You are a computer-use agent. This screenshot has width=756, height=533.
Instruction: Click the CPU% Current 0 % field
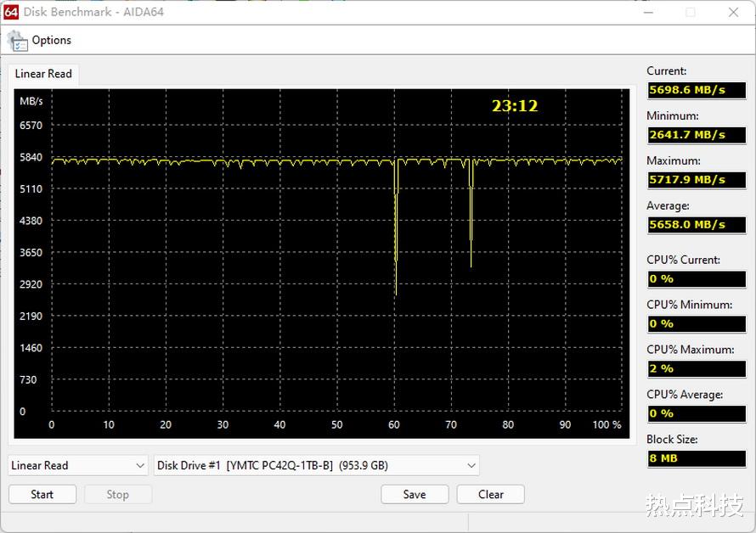click(697, 279)
